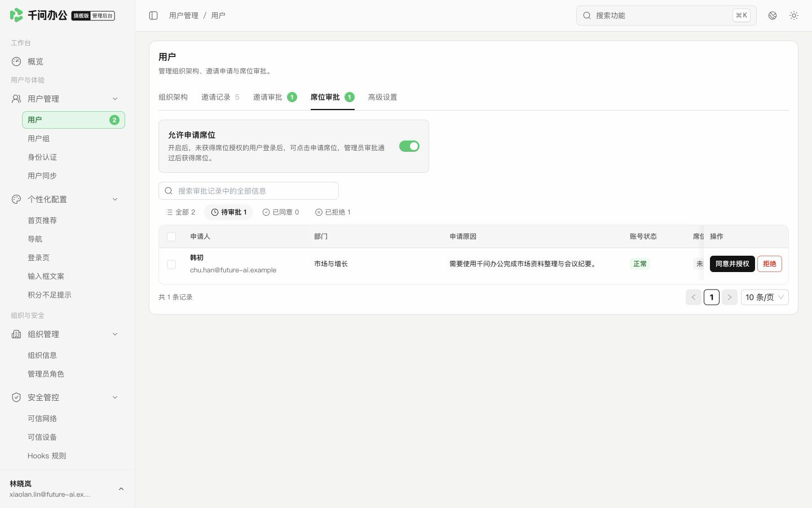Click the 安全管控 shield icon
The image size is (812, 508).
coord(16,397)
